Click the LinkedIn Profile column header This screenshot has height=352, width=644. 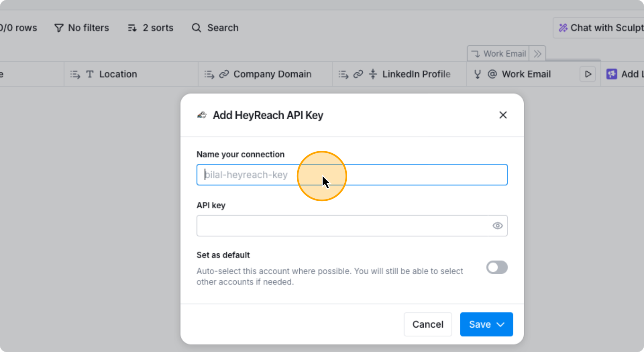point(416,74)
